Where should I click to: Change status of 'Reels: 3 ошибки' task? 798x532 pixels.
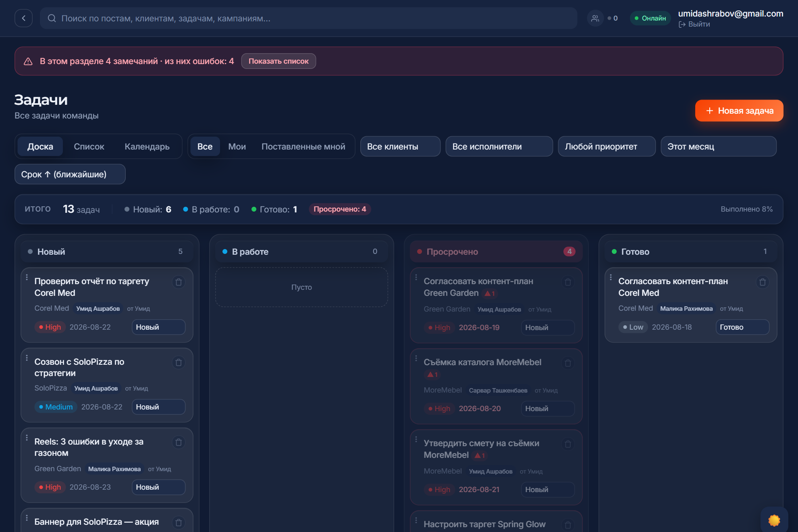point(158,487)
